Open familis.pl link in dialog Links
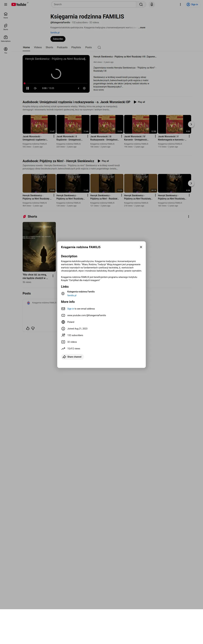The image size is (203, 644). pos(72,295)
